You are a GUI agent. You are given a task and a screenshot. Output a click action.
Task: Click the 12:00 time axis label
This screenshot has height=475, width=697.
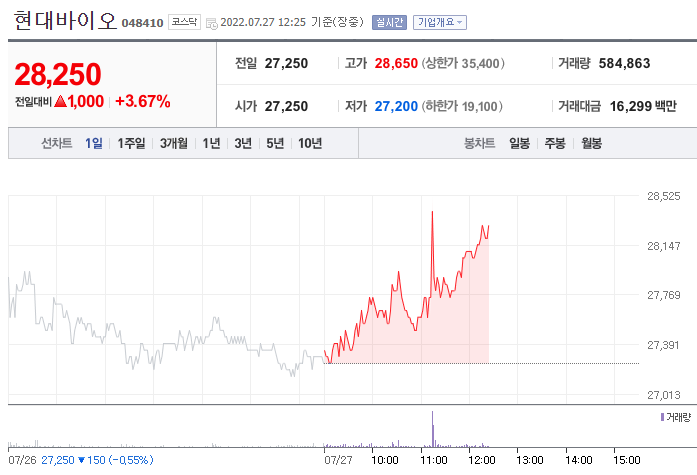[x=481, y=460]
